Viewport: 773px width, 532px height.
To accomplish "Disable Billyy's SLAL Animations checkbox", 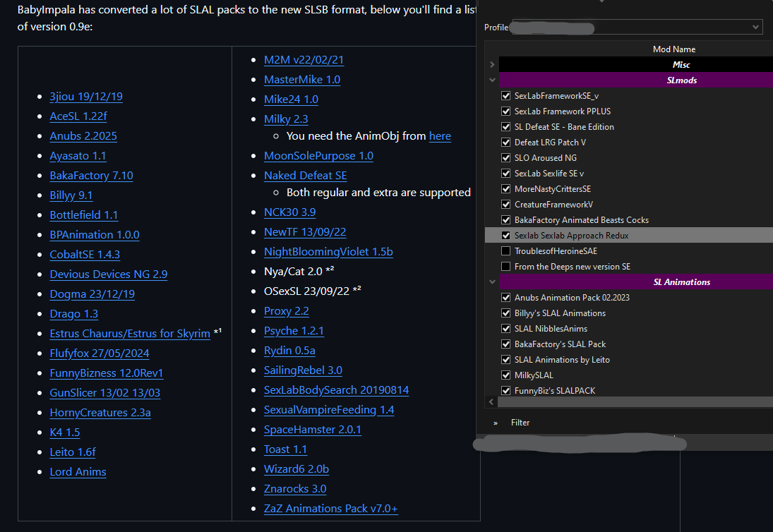I will click(x=505, y=313).
